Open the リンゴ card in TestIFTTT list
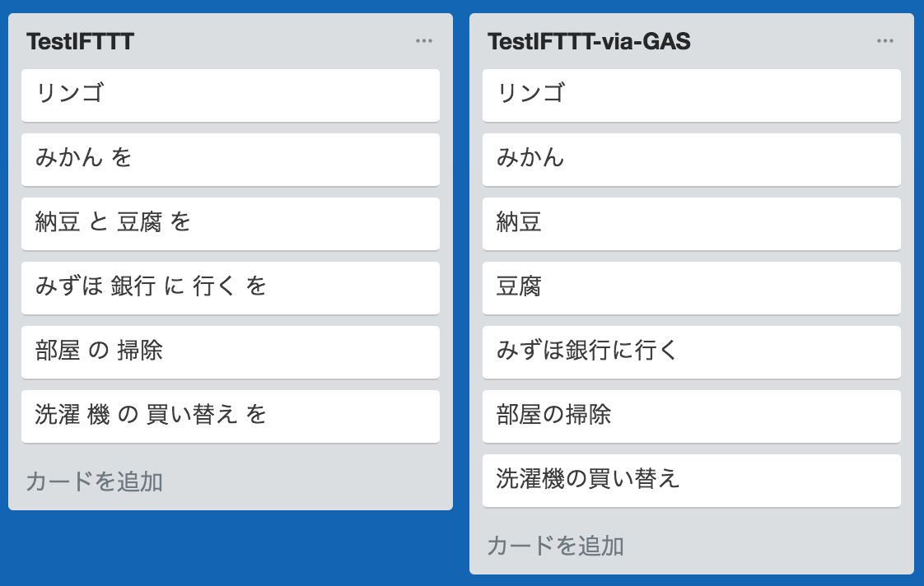This screenshot has height=586, width=924. click(231, 95)
